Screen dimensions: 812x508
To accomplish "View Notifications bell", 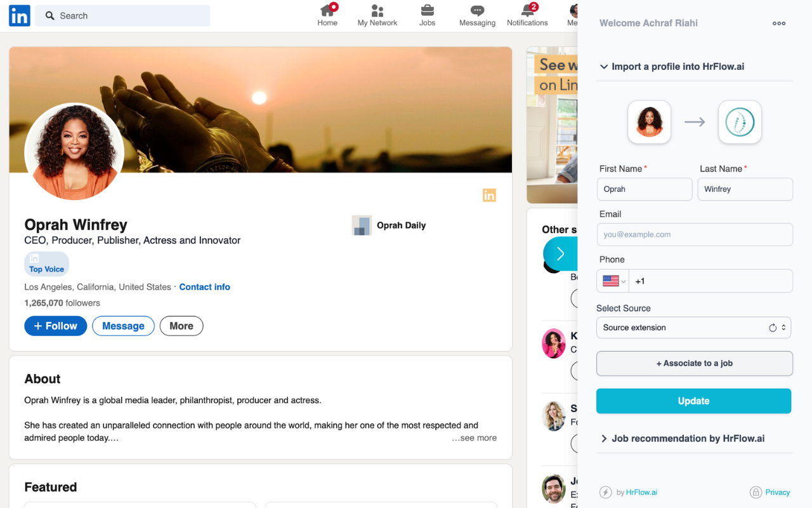I will pos(528,10).
